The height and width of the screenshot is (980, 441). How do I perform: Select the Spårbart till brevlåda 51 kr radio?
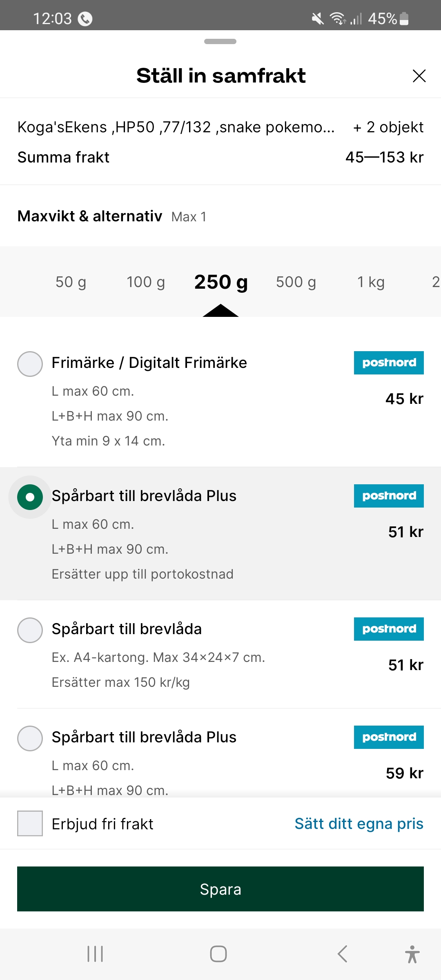click(30, 630)
